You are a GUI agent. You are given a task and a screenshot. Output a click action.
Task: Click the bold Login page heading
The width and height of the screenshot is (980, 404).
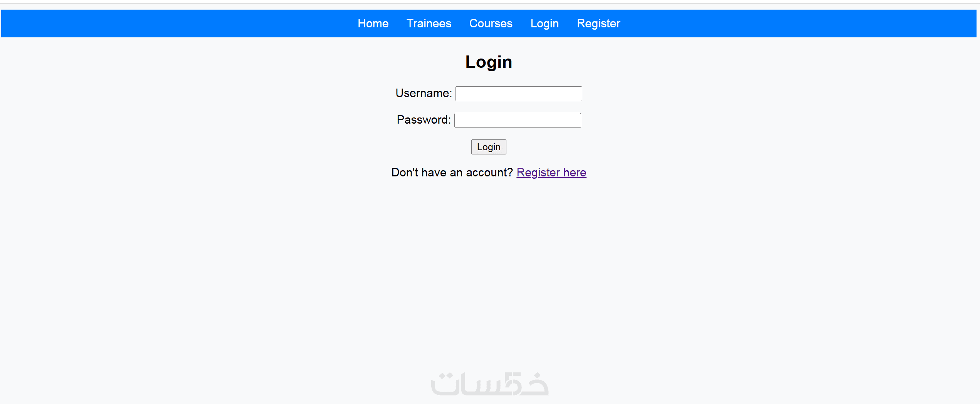[489, 62]
